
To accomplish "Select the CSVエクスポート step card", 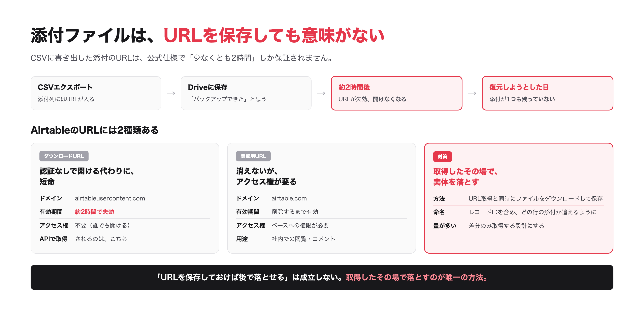I will pyautogui.click(x=96, y=93).
